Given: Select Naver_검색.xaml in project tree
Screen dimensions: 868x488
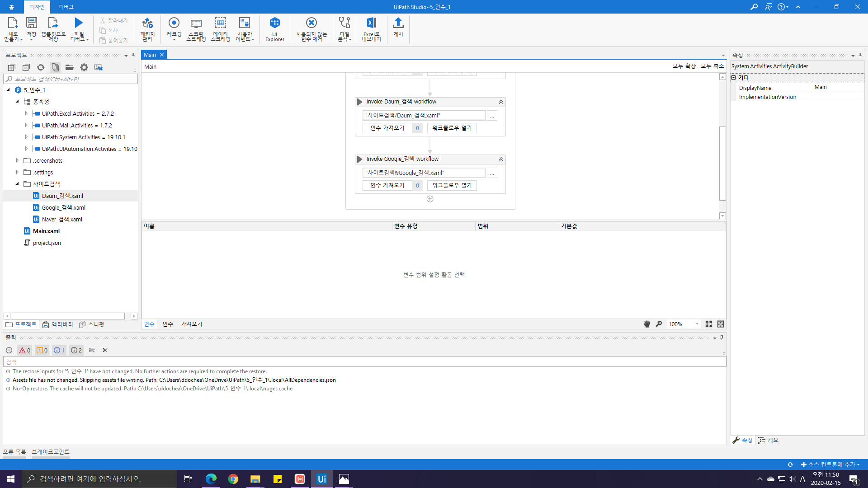Looking at the screenshot, I should coord(62,219).
